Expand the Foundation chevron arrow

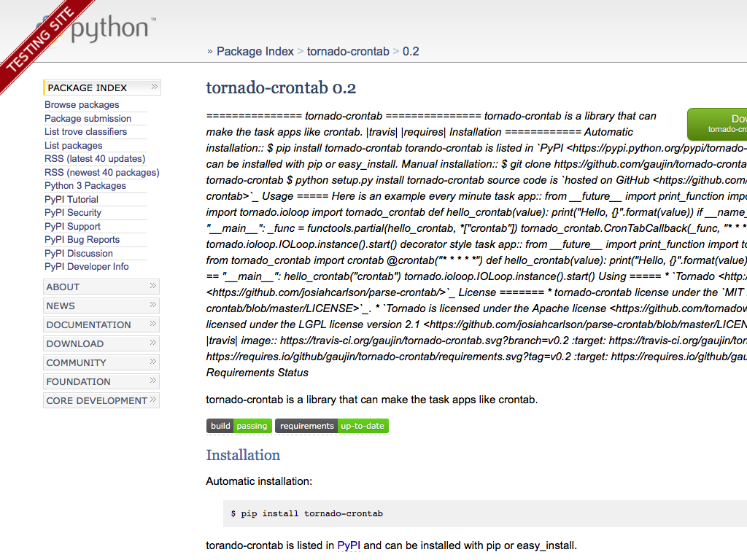point(153,381)
